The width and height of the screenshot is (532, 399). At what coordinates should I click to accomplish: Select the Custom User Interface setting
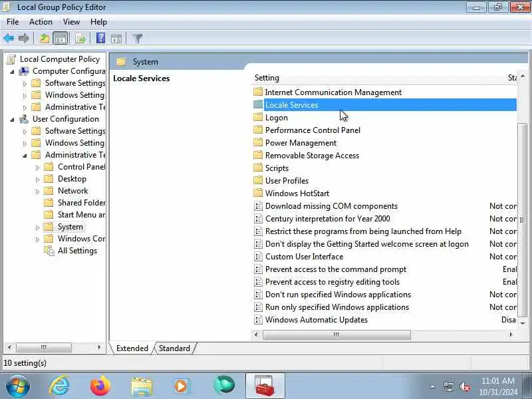(x=305, y=257)
